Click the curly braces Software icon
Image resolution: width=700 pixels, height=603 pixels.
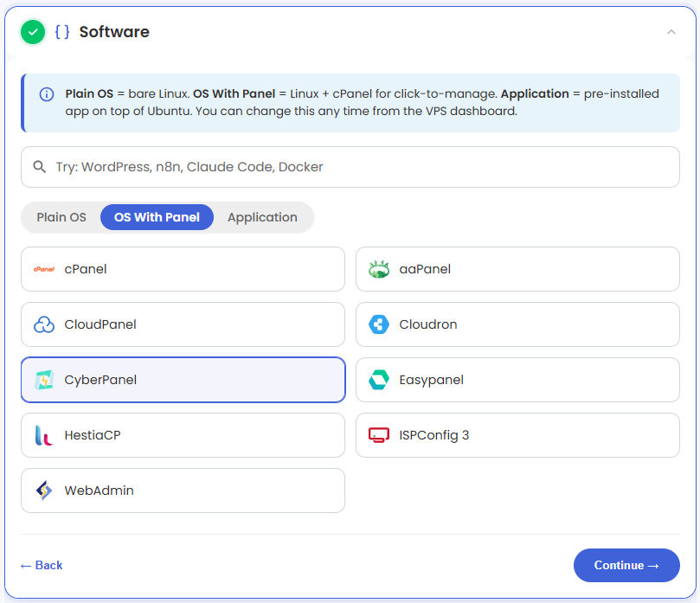click(62, 32)
